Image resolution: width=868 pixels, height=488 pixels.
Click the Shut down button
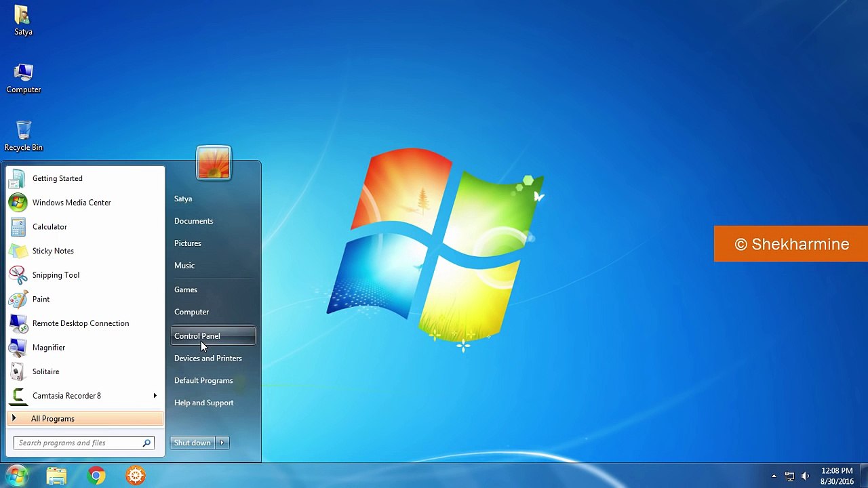pos(193,443)
